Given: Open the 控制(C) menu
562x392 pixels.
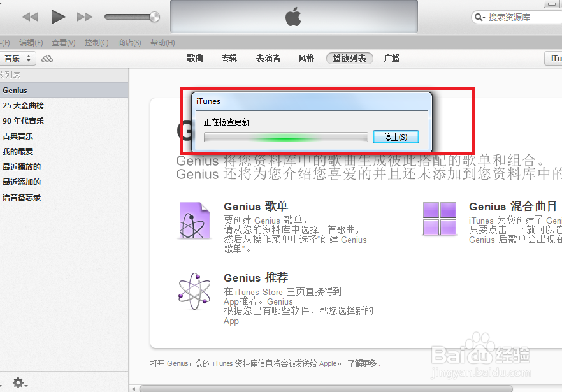Looking at the screenshot, I should pyautogui.click(x=96, y=43).
